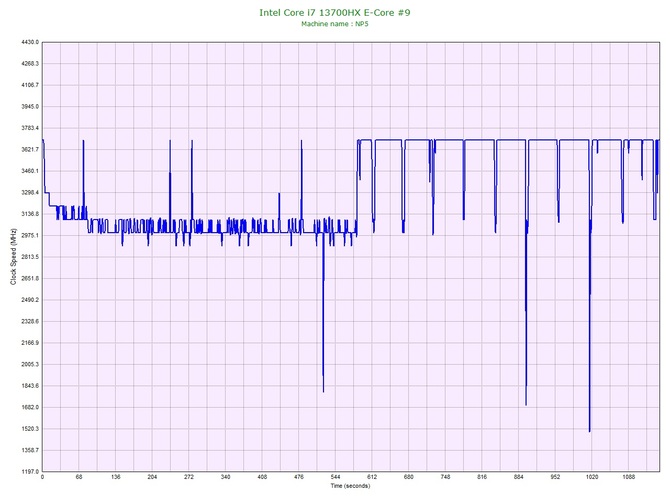
Task: Click the 'Clock Speed (MHz)' axis label
Action: click(x=13, y=257)
